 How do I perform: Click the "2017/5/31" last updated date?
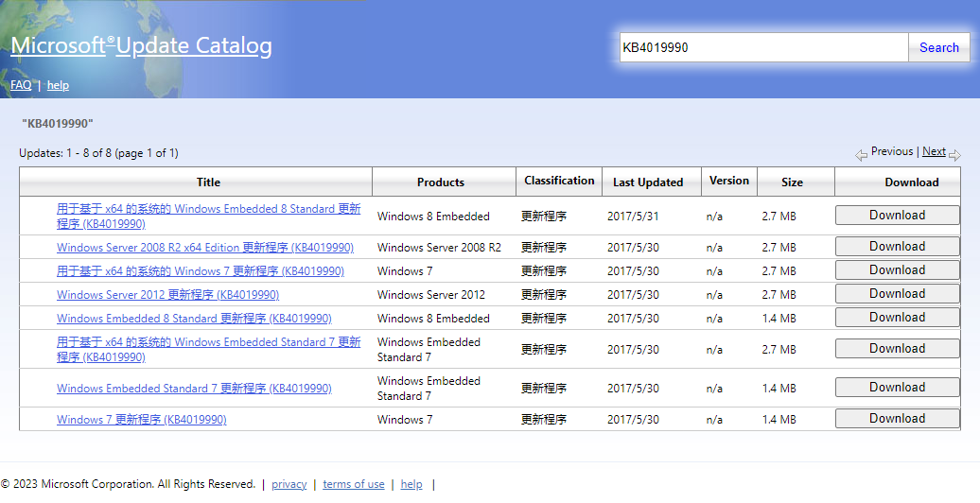[x=633, y=217]
